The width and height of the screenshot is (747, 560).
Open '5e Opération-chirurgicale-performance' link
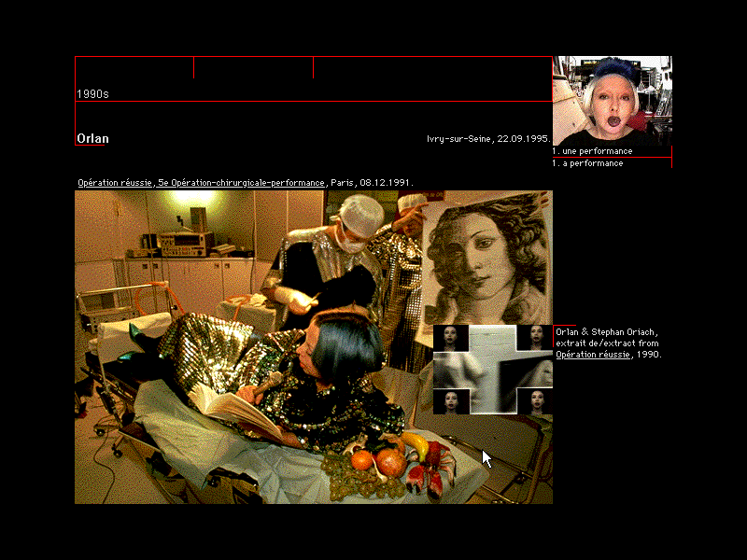pos(241,183)
